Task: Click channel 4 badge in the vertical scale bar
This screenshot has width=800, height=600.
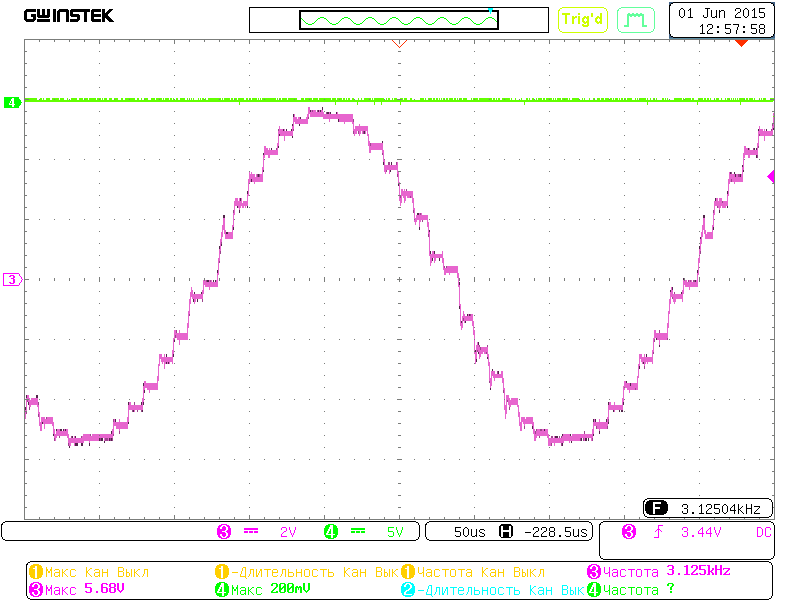Action: point(331,532)
